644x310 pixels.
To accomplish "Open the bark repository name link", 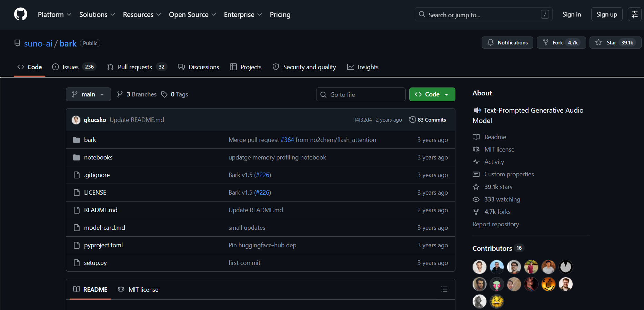I will coord(68,43).
